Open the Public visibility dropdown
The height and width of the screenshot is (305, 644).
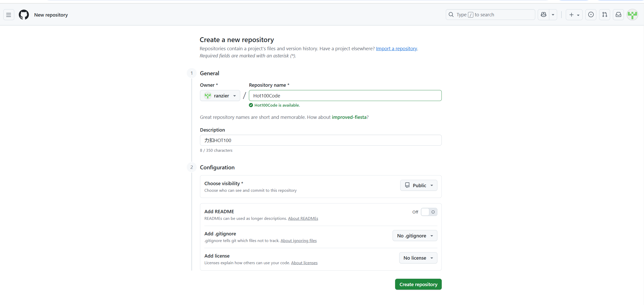pyautogui.click(x=419, y=185)
